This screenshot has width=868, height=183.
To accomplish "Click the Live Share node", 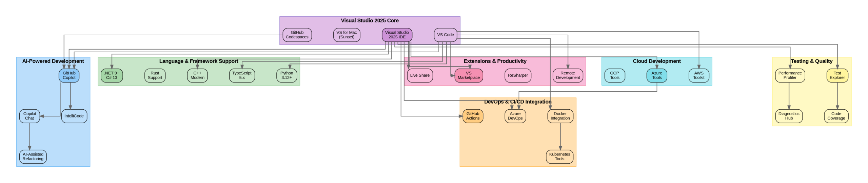I will 419,75.
